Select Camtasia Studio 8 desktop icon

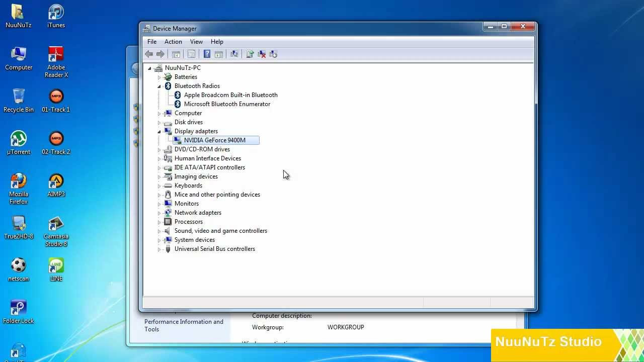(x=56, y=231)
